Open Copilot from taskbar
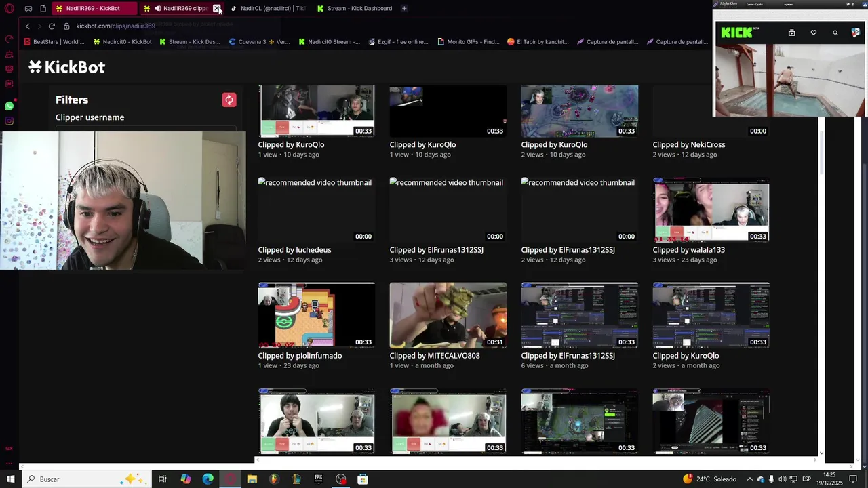This screenshot has width=868, height=488. click(185, 479)
